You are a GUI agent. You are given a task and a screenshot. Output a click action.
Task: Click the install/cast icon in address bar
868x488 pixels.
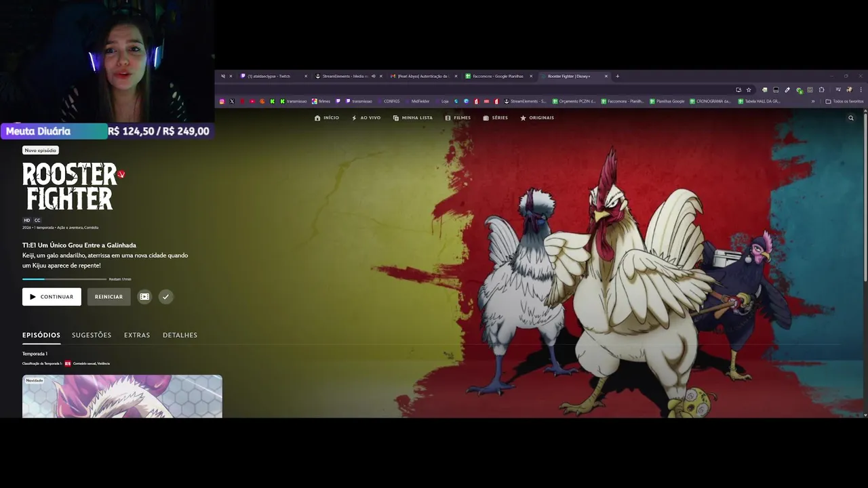pyautogui.click(x=738, y=89)
